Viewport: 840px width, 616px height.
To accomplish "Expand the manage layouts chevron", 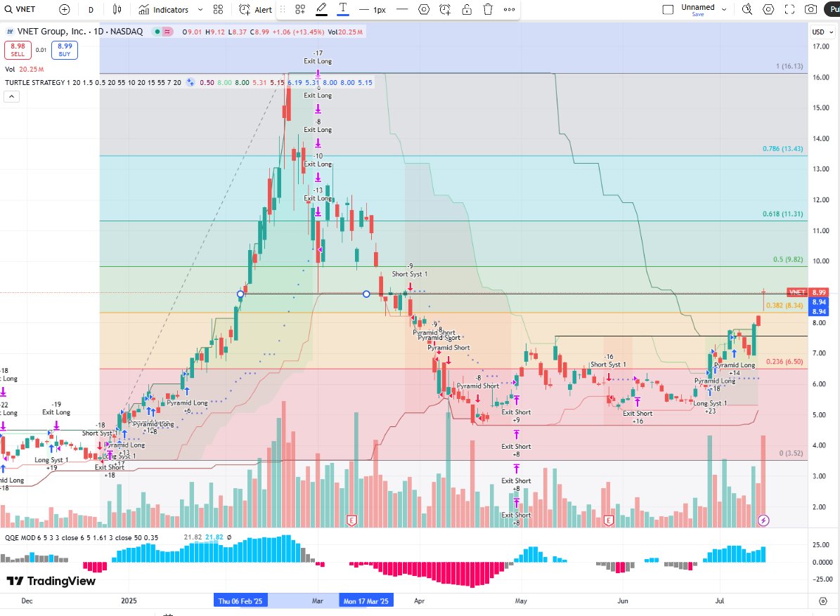I will pyautogui.click(x=724, y=10).
